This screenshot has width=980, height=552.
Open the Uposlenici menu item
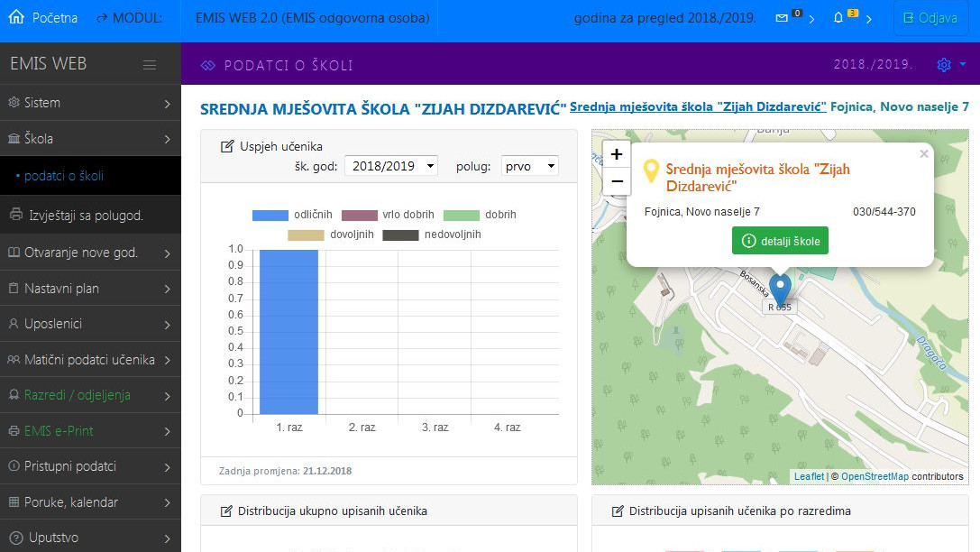91,324
